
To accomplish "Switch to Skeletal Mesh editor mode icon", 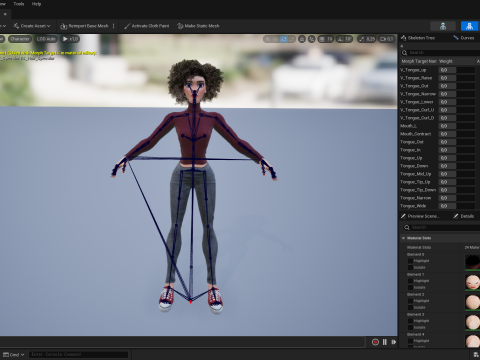I will click(x=469, y=26).
